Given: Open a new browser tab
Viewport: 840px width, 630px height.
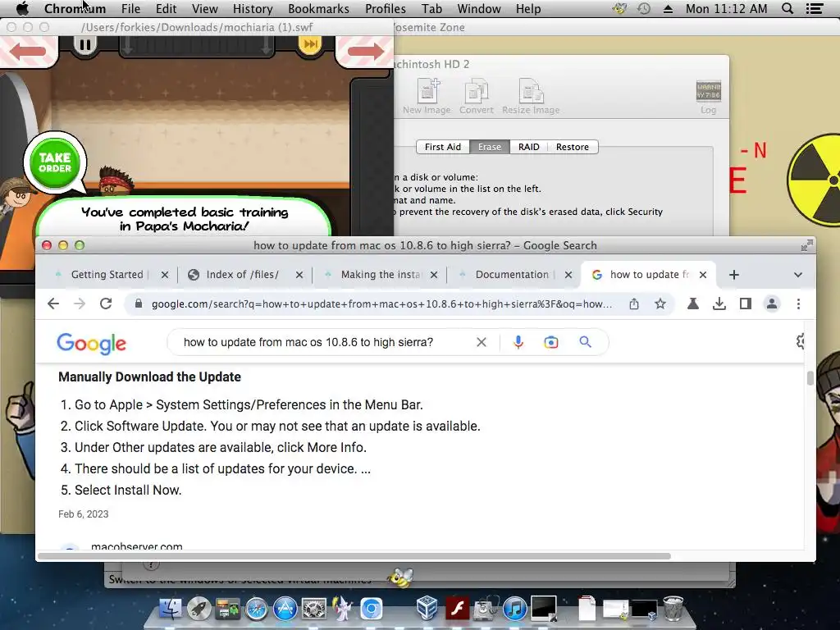Looking at the screenshot, I should (x=734, y=275).
